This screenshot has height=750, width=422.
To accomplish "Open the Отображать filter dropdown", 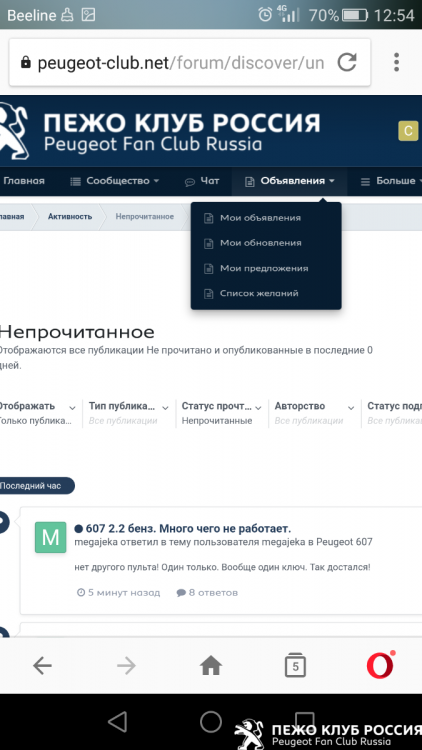I will coord(37,413).
